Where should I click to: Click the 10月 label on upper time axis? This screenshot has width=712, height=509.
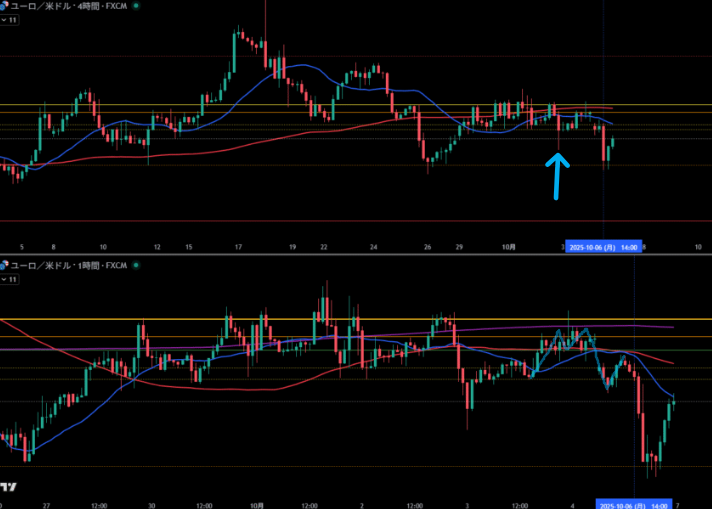(508, 246)
